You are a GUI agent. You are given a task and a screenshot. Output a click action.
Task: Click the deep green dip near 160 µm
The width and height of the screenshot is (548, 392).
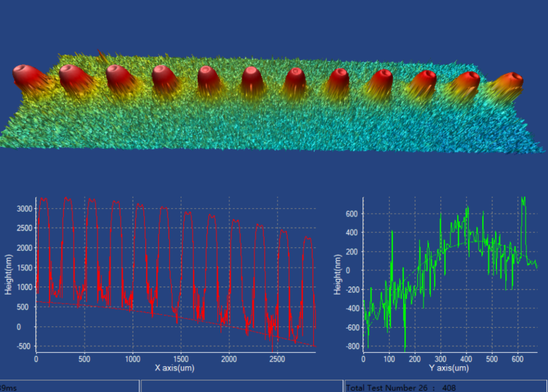[405, 342]
